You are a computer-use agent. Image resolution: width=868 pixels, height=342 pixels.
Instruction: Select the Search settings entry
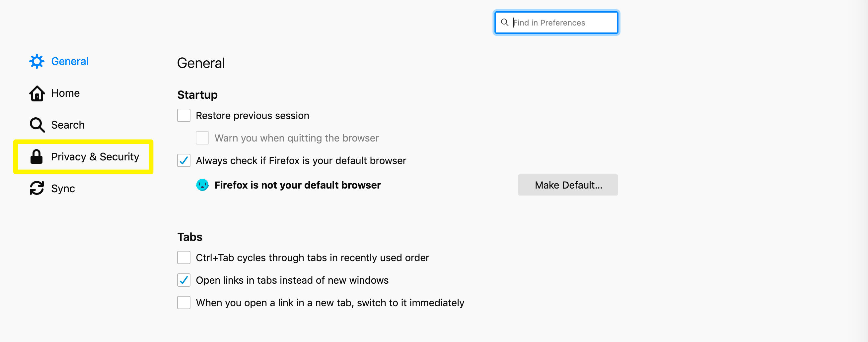[67, 125]
